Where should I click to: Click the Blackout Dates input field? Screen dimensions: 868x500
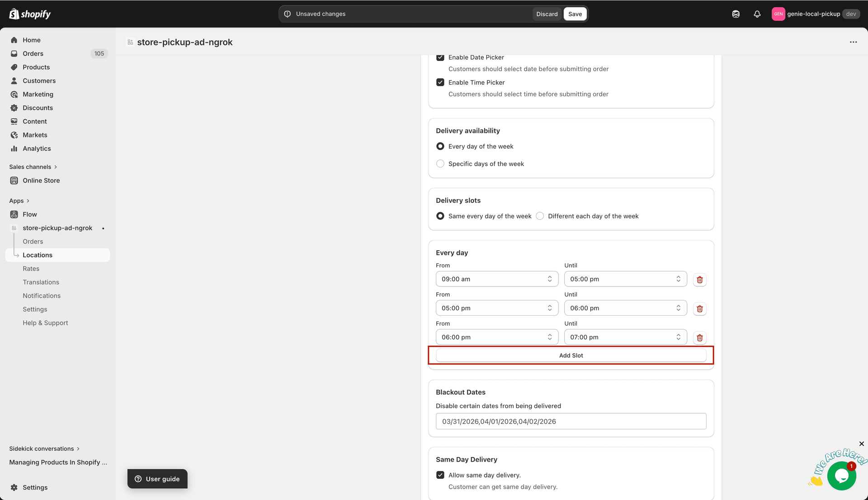(571, 421)
